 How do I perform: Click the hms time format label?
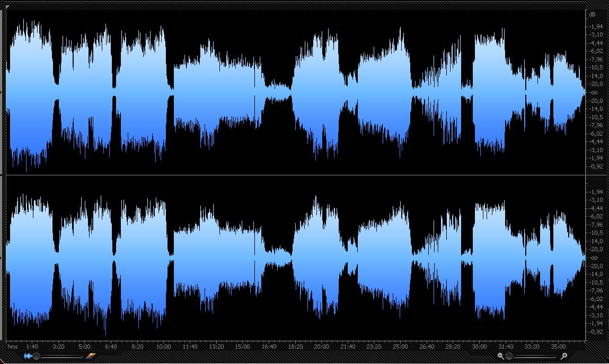(12, 347)
